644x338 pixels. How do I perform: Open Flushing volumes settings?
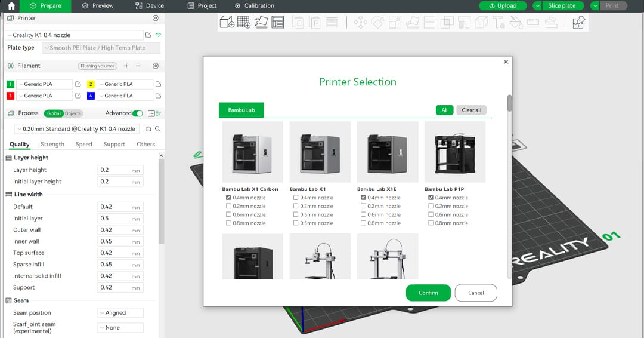click(97, 66)
